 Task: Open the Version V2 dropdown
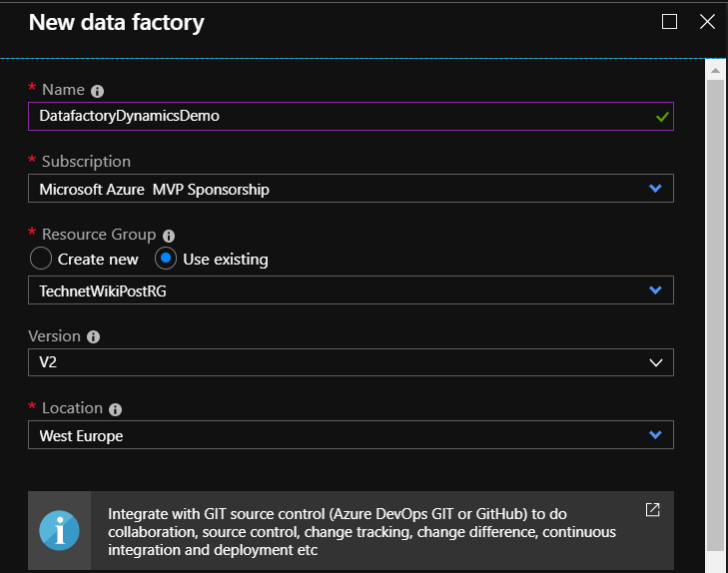point(351,362)
